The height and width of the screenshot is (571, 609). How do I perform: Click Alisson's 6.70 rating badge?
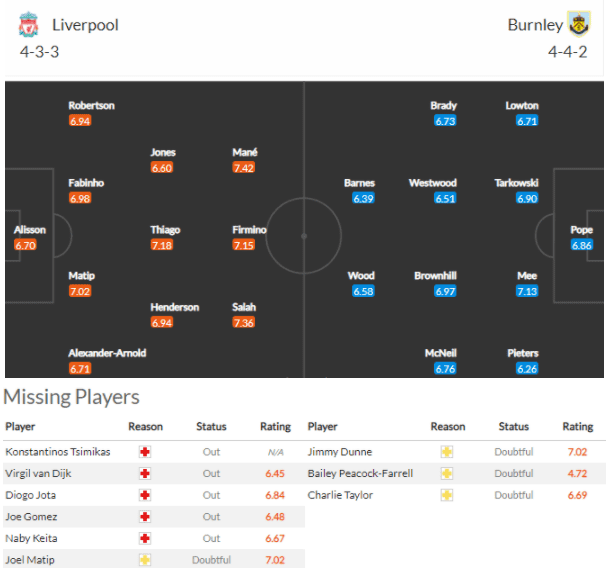pos(26,245)
